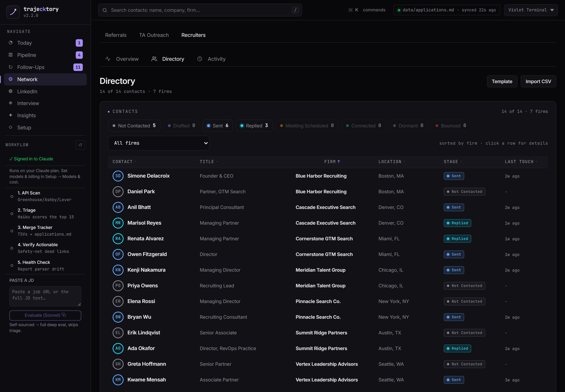Click the search magnifier icon
The image size is (565, 392).
click(x=105, y=10)
